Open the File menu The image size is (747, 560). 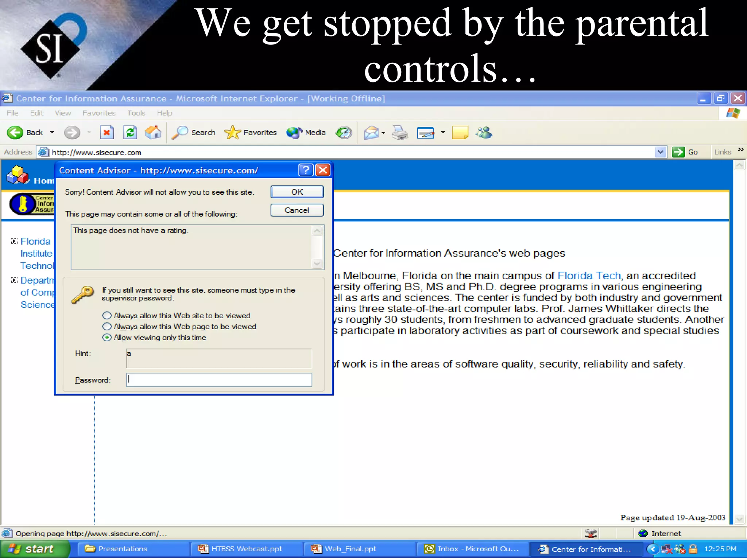click(x=12, y=113)
